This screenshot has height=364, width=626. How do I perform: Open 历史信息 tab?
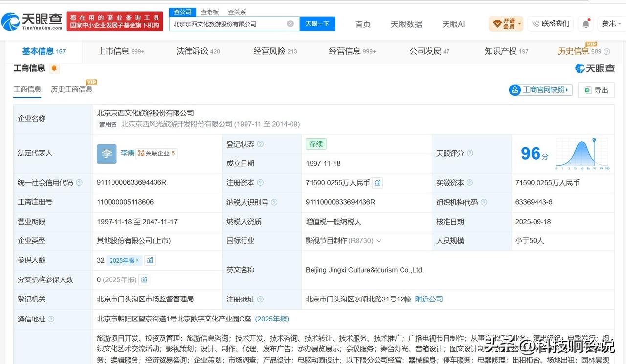(x=579, y=51)
